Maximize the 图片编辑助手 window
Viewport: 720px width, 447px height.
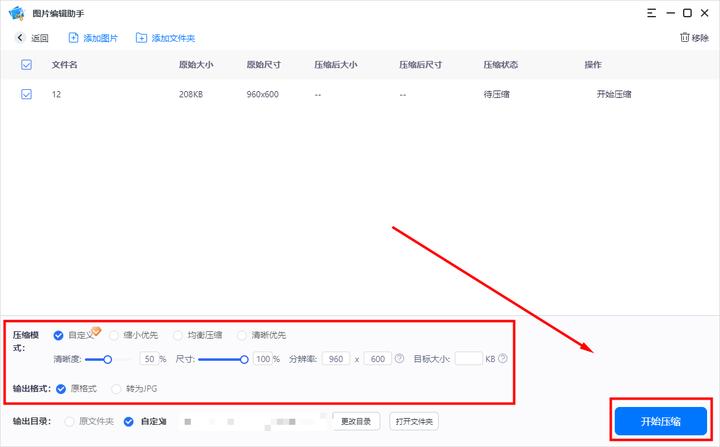point(687,13)
